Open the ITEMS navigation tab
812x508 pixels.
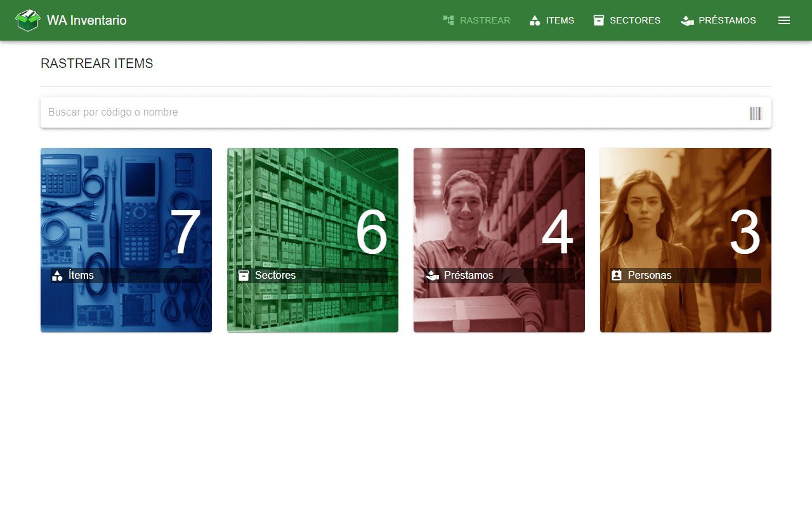point(551,20)
